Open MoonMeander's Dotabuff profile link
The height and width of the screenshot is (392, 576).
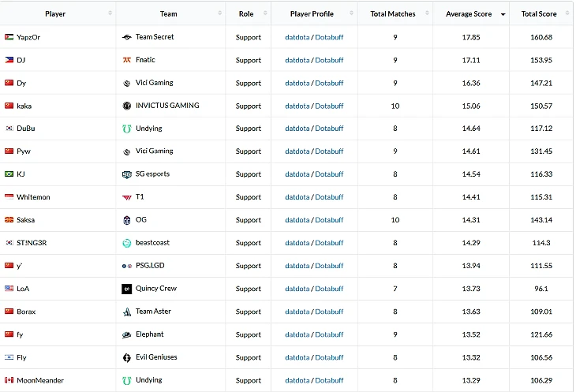point(329,380)
